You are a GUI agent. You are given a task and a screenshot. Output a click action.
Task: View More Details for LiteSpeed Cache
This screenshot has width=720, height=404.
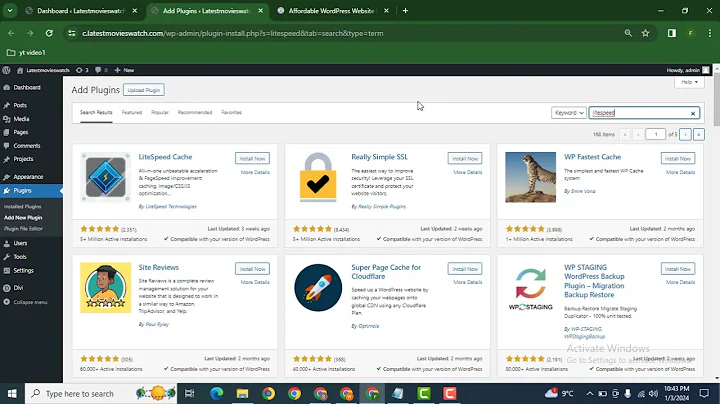tap(255, 172)
